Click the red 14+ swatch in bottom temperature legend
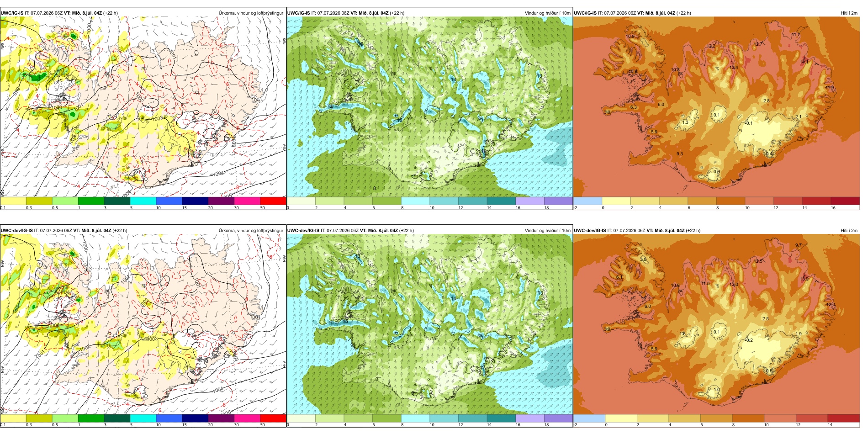 [x=844, y=418]
